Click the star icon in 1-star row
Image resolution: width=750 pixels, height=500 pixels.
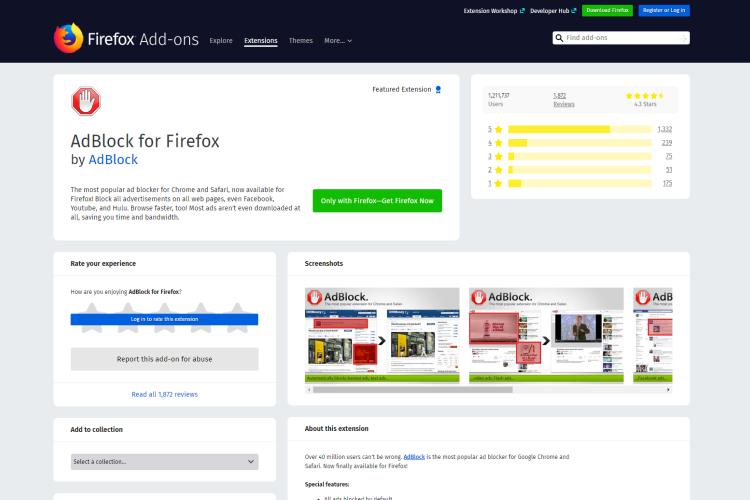pos(498,183)
